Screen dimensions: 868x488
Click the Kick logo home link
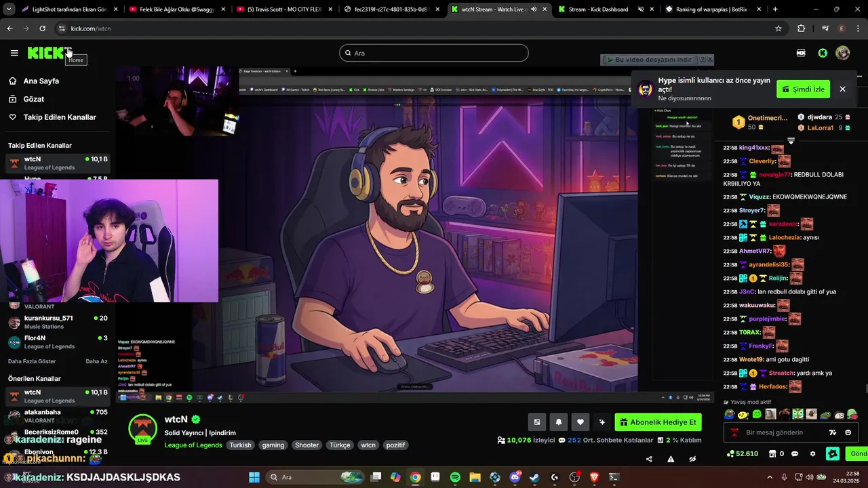[46, 53]
